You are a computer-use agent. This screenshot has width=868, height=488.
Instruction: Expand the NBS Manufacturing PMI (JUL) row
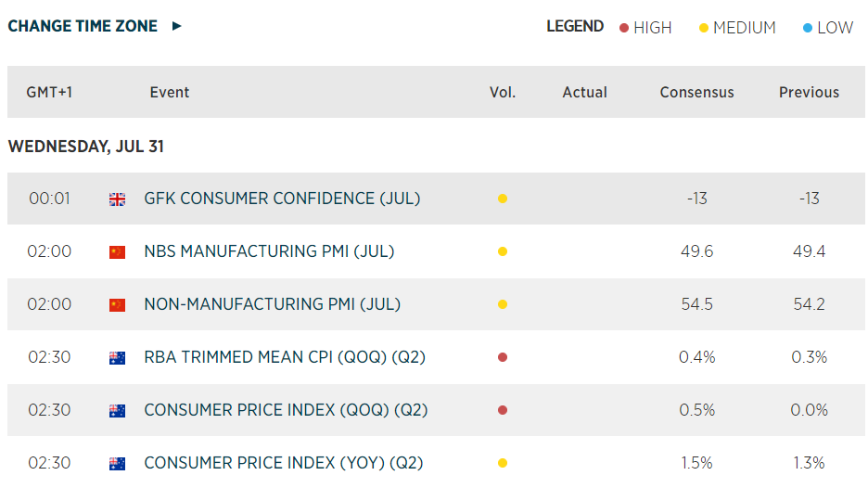(x=269, y=251)
